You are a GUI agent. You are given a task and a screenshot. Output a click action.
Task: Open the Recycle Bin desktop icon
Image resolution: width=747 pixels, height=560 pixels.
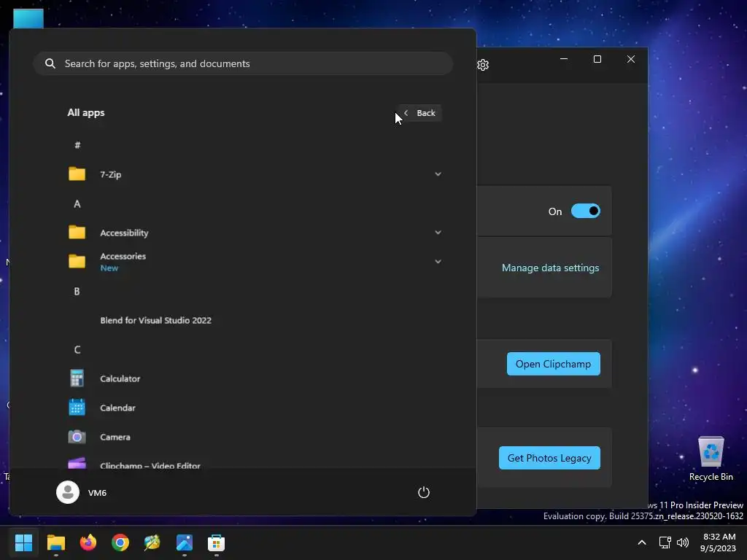[x=711, y=459]
